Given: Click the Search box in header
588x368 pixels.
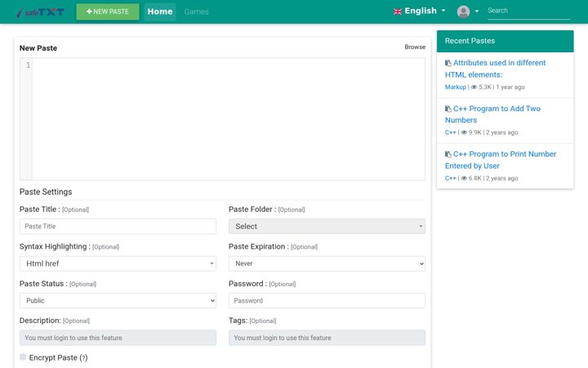Looking at the screenshot, I should tap(528, 11).
